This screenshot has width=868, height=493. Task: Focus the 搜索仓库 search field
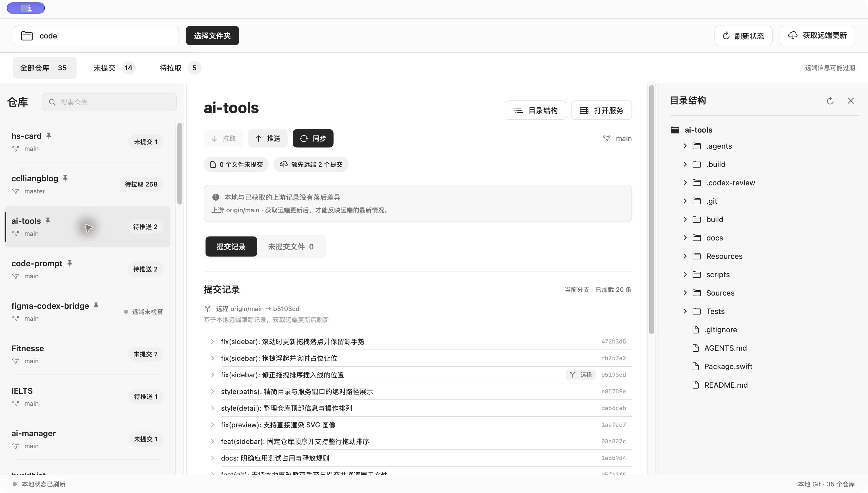pyautogui.click(x=109, y=102)
